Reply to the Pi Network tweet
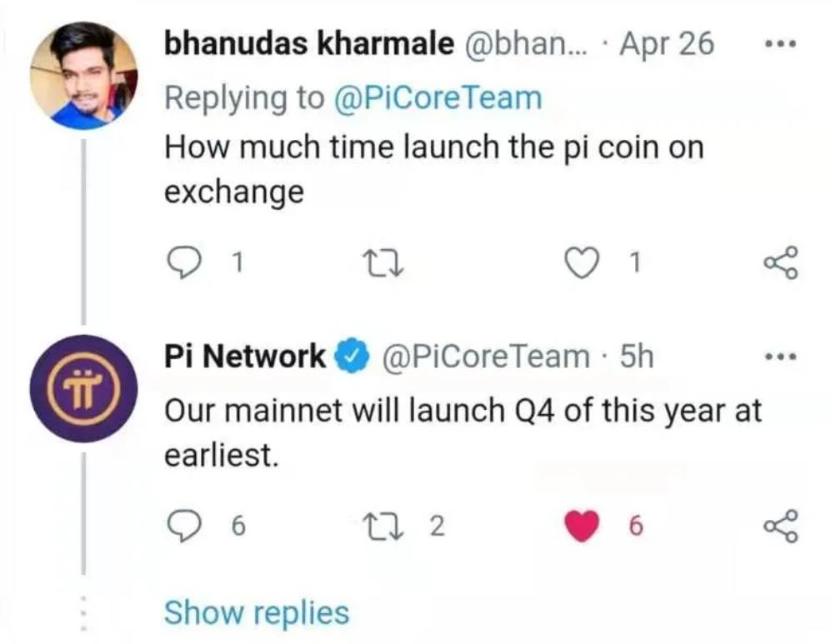Viewport: 831px width, 644px height. click(184, 526)
